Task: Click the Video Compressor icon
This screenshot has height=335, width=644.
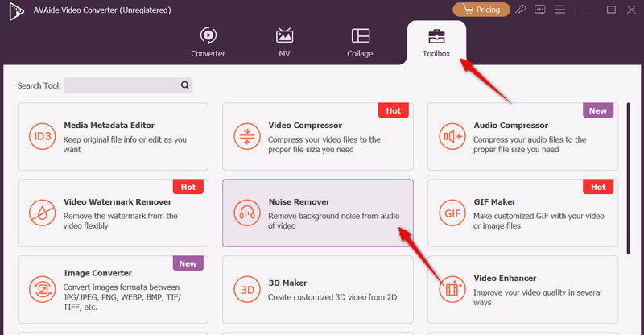Action: [x=246, y=136]
